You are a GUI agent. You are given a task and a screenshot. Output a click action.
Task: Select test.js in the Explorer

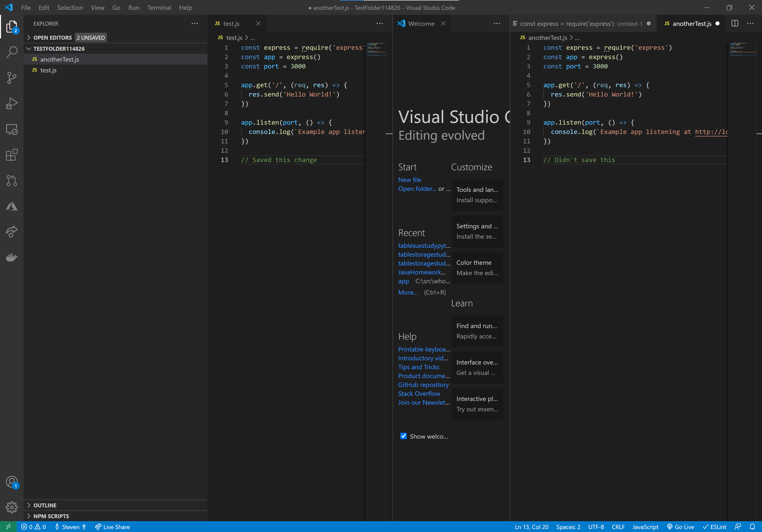tap(49, 70)
